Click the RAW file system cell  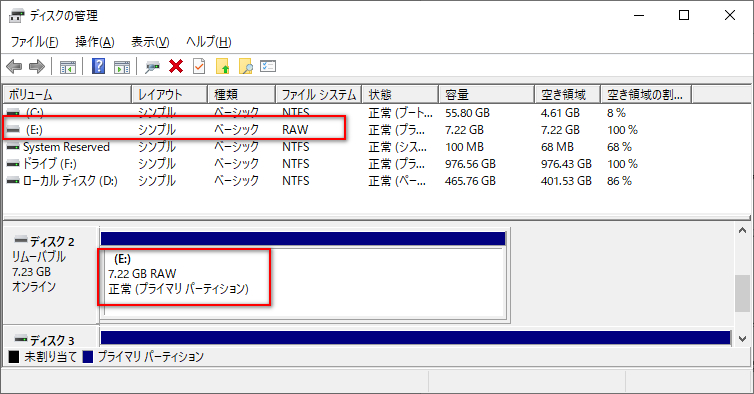tap(295, 130)
